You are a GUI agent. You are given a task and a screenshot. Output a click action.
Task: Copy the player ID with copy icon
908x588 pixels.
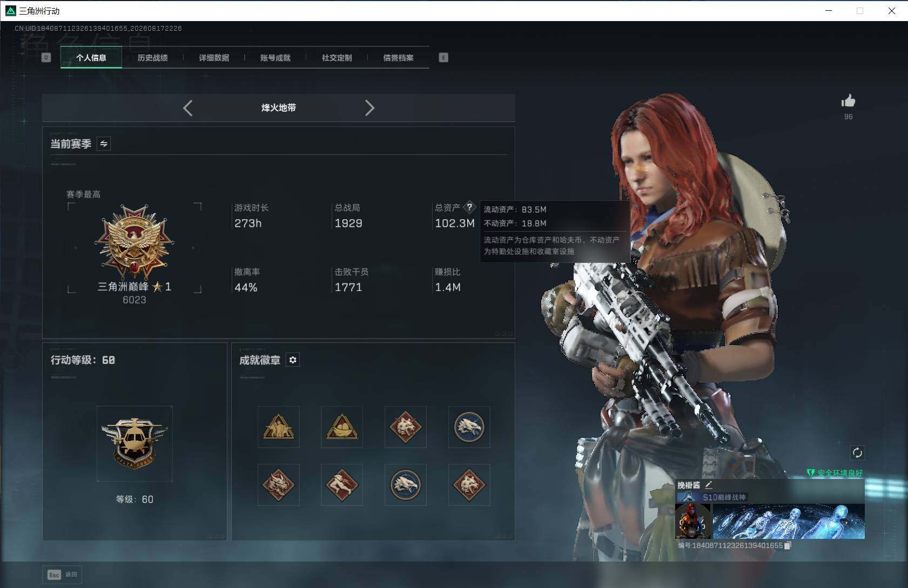(x=788, y=546)
